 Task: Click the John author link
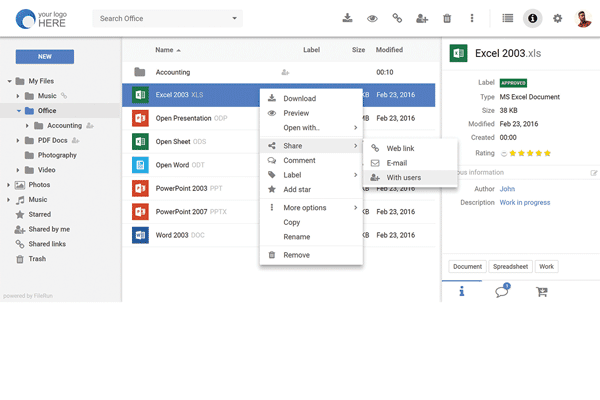pos(507,189)
